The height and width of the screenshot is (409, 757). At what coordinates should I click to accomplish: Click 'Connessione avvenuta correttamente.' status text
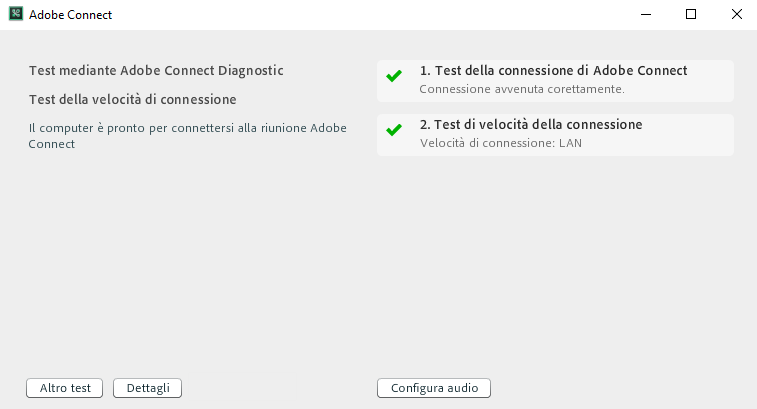coord(522,89)
